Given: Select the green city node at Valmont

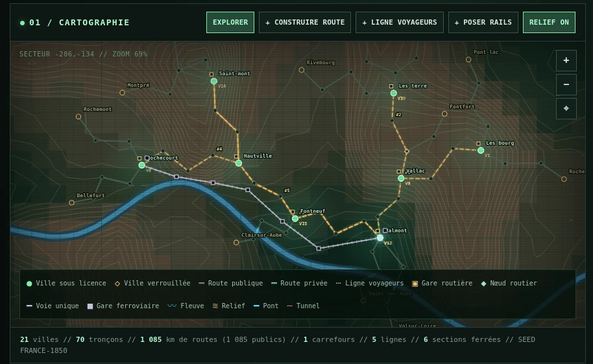Looking at the screenshot, I should (380, 237).
